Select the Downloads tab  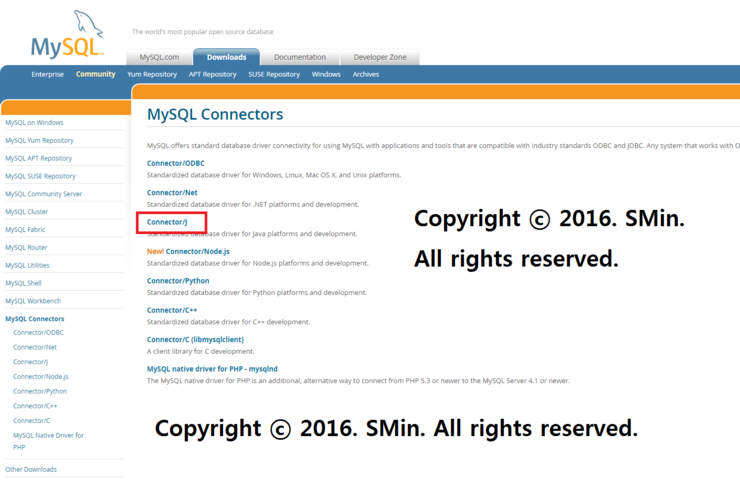[227, 57]
